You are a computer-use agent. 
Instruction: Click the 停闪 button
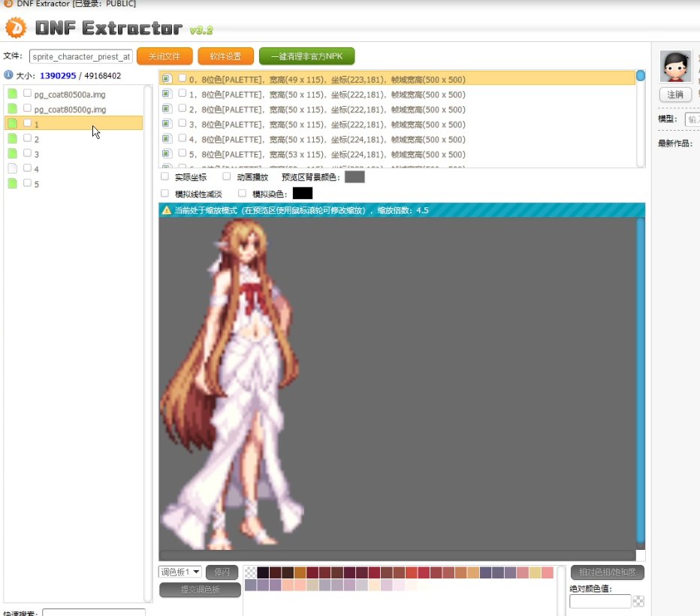[222, 572]
